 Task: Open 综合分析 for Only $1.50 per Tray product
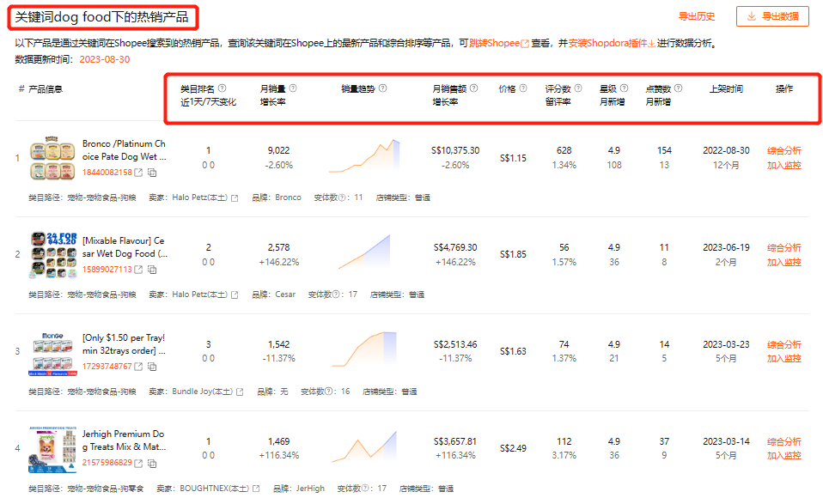click(x=783, y=344)
